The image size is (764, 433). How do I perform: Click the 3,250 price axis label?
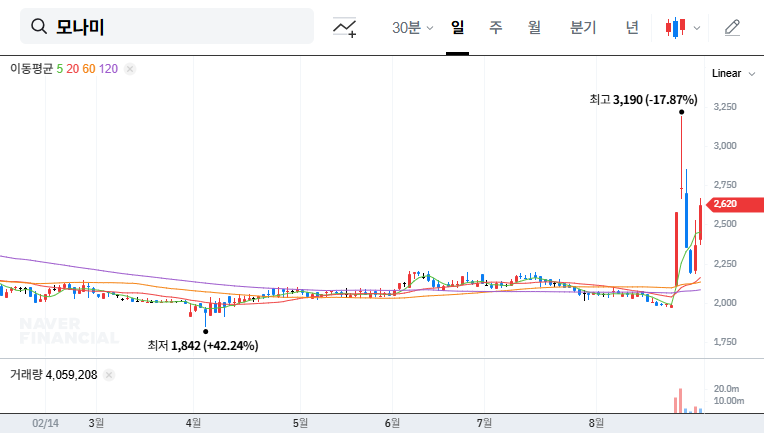pyautogui.click(x=725, y=107)
